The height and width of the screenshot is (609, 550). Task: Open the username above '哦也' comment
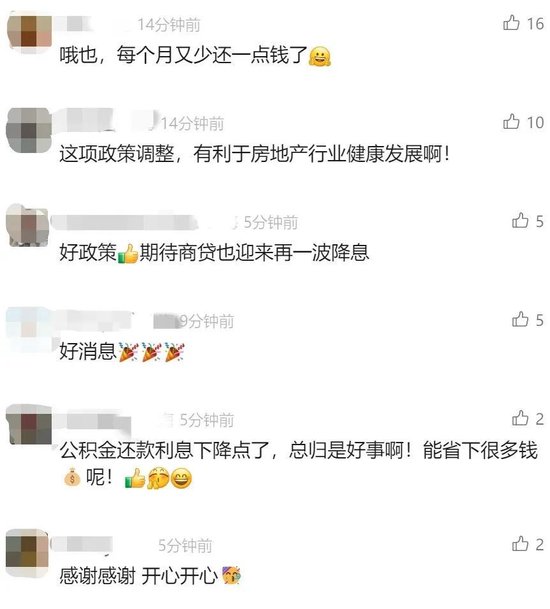74,24
